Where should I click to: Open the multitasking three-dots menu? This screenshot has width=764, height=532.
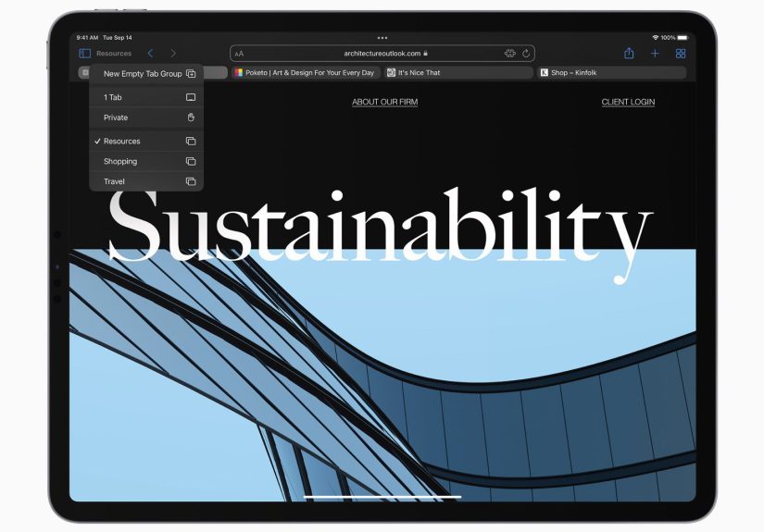[x=382, y=38]
